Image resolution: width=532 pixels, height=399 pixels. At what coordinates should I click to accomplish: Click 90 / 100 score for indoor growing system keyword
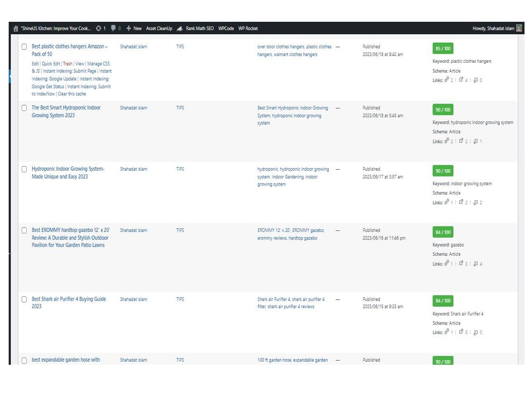pyautogui.click(x=443, y=171)
